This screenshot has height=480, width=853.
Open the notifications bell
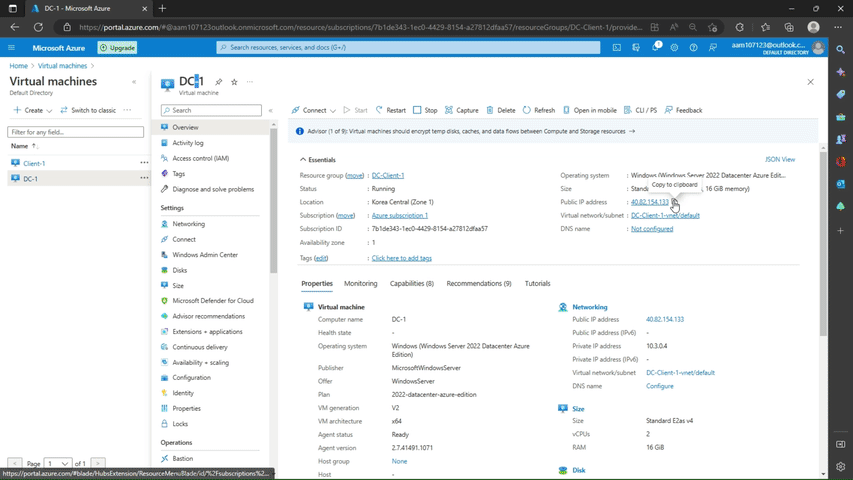tap(656, 48)
